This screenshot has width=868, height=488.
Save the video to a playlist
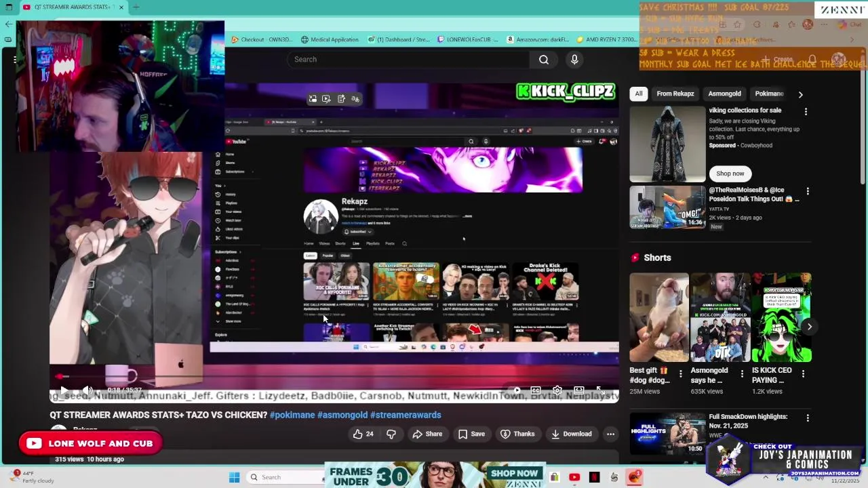point(471,434)
